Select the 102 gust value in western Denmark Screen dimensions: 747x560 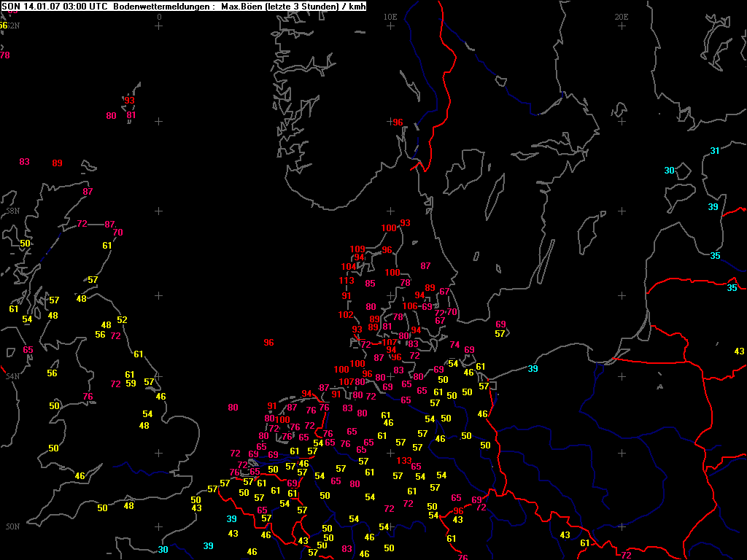(346, 315)
